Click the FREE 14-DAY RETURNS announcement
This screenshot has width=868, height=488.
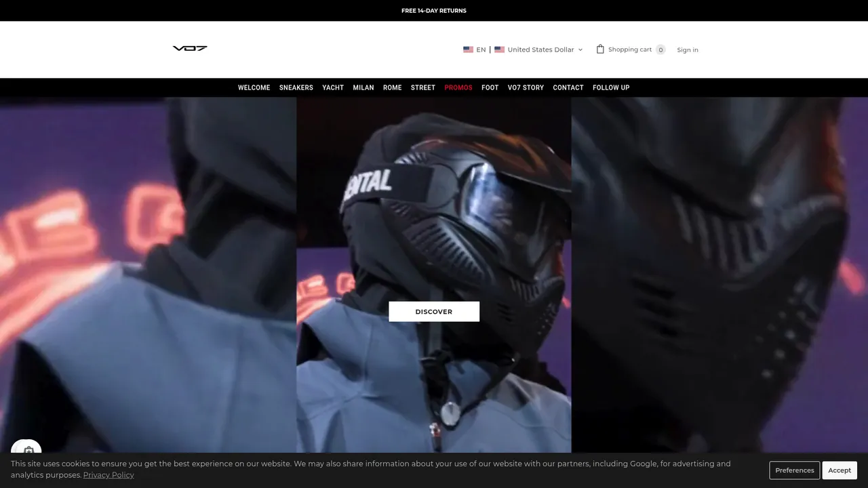click(x=434, y=11)
